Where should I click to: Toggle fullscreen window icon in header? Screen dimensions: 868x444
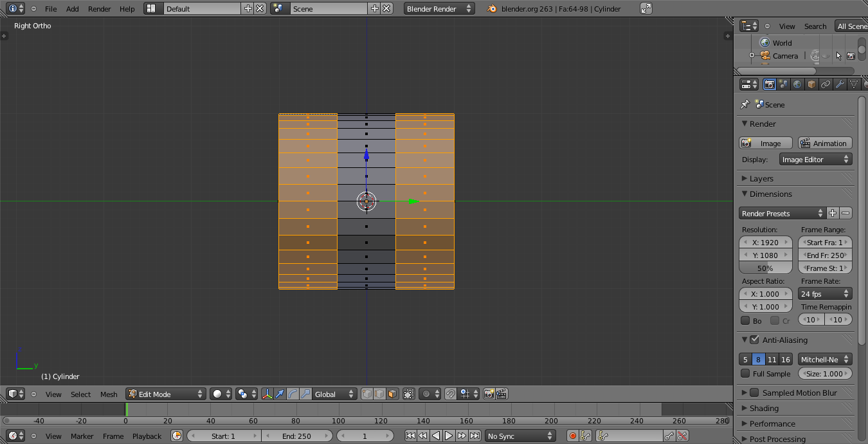point(646,8)
